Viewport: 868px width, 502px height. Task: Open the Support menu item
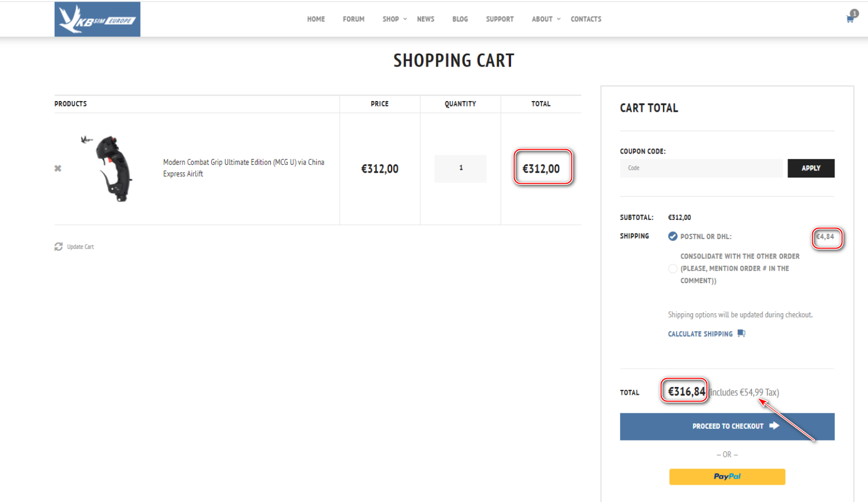(499, 19)
